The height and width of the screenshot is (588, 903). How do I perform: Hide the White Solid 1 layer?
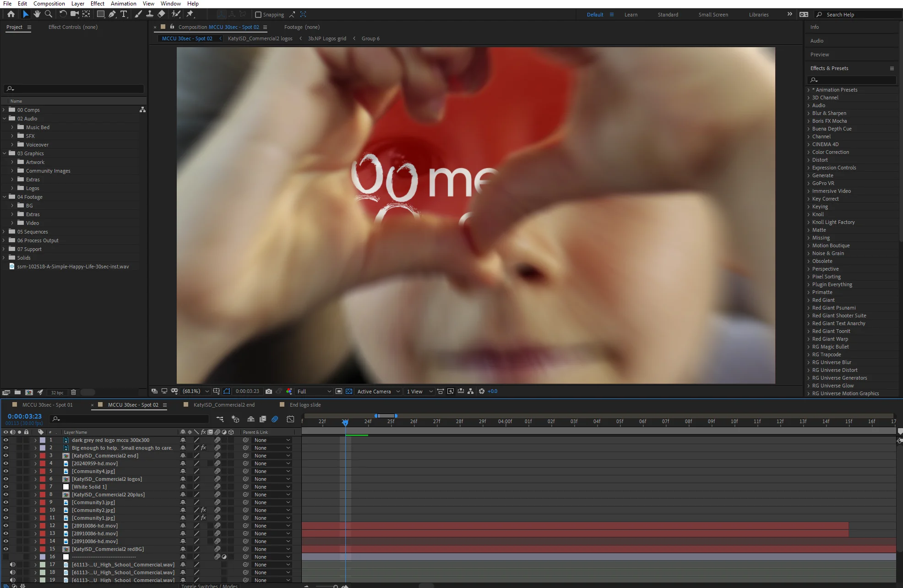[x=6, y=487]
